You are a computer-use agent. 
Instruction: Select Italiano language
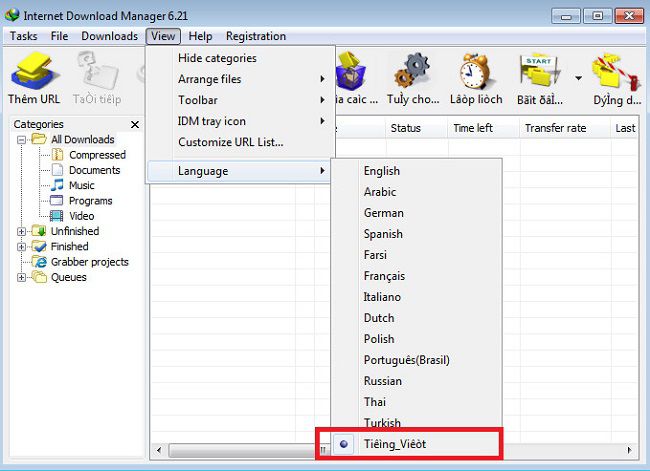tap(417, 297)
